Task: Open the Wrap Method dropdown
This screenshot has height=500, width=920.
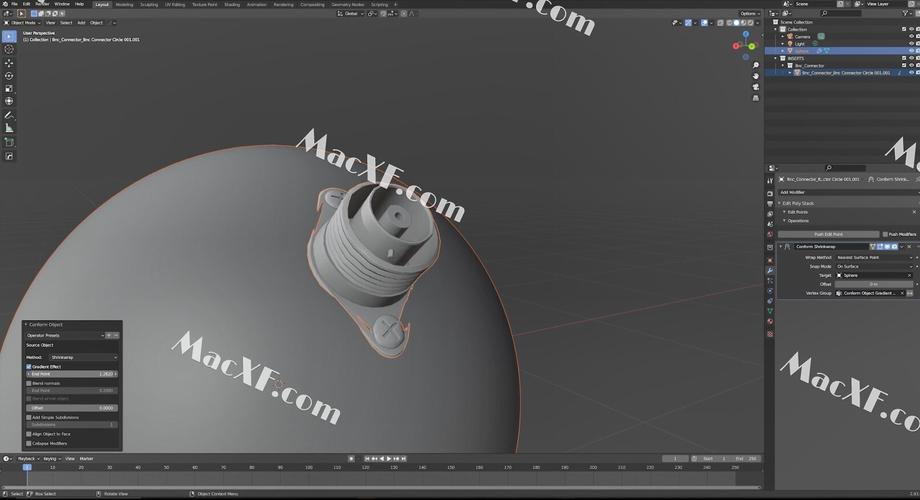Action: (x=875, y=258)
